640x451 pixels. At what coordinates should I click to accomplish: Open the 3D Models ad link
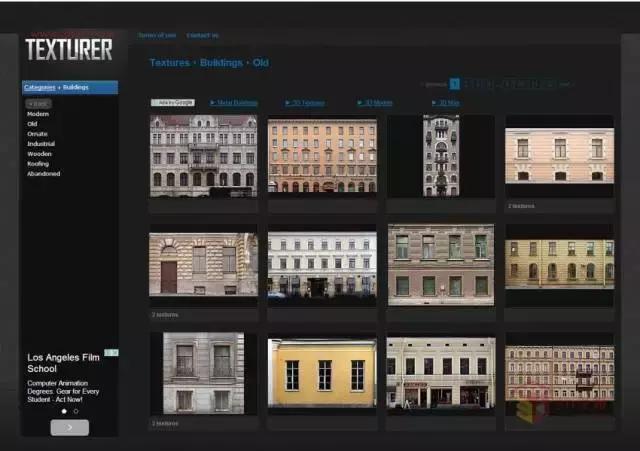point(375,103)
